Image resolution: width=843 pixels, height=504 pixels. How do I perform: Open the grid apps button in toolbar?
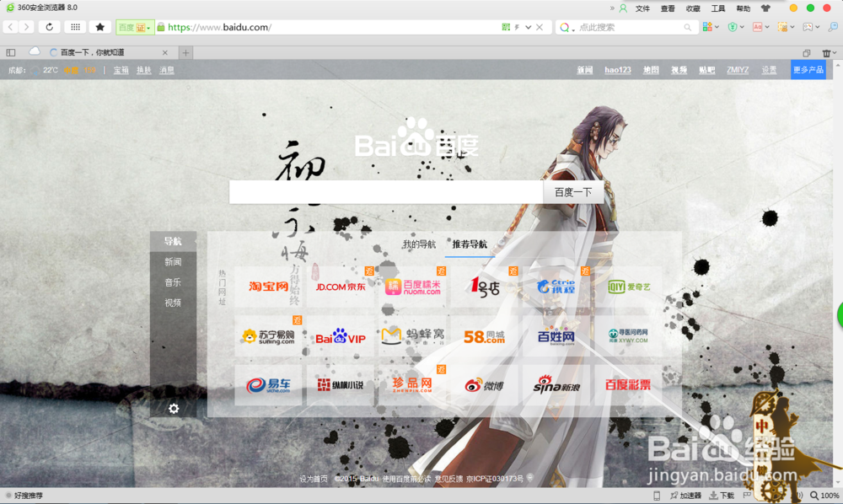point(75,27)
